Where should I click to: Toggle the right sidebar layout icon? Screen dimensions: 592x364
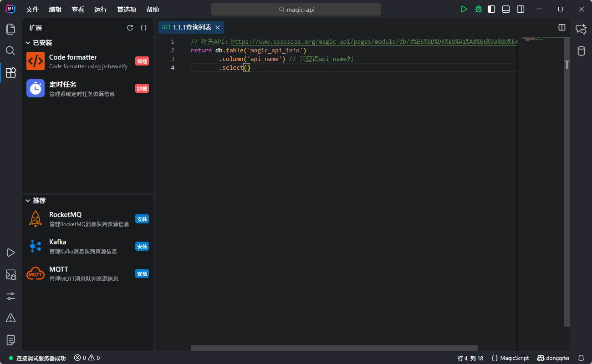click(x=521, y=9)
